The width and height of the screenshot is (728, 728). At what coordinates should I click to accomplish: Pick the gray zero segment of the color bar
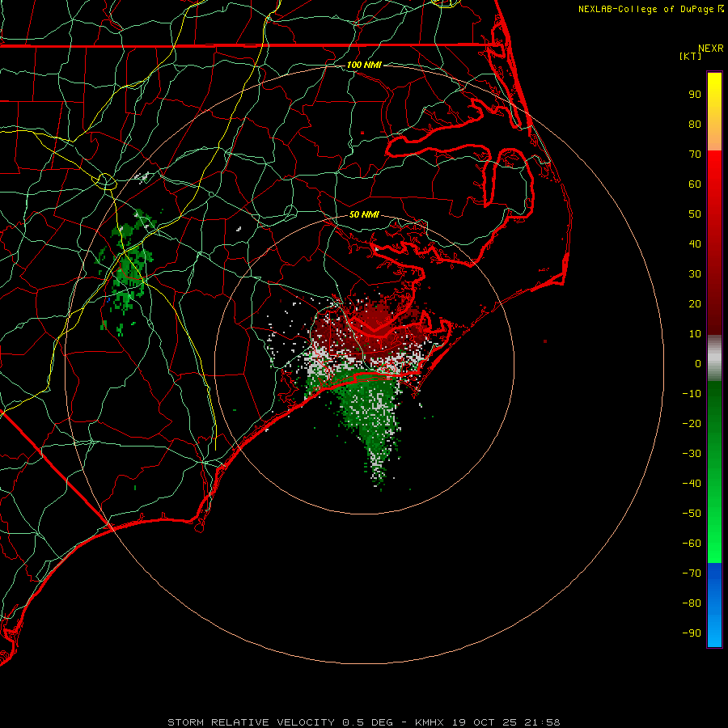click(x=714, y=358)
